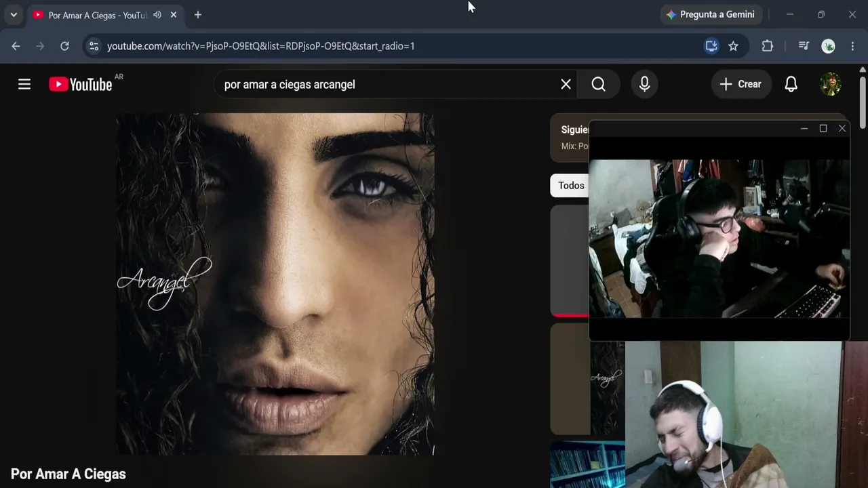Image resolution: width=868 pixels, height=488 pixels.
Task: Maximize the floating webcam window
Action: pyautogui.click(x=823, y=128)
